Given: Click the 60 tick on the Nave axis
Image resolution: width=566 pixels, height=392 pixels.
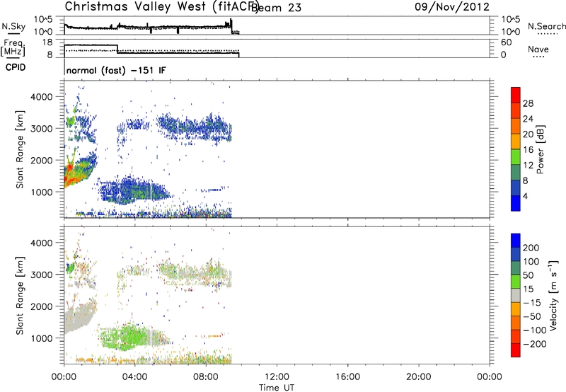Looking at the screenshot, I should click(x=506, y=42).
